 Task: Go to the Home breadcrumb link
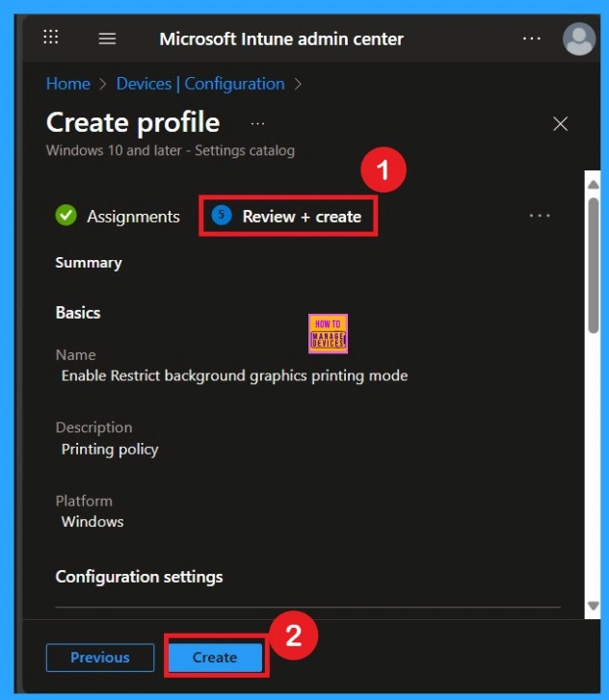[x=68, y=84]
